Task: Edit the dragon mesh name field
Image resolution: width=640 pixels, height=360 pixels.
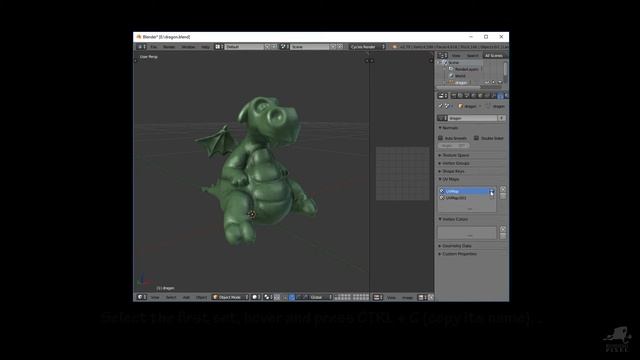Action: pyautogui.click(x=472, y=118)
